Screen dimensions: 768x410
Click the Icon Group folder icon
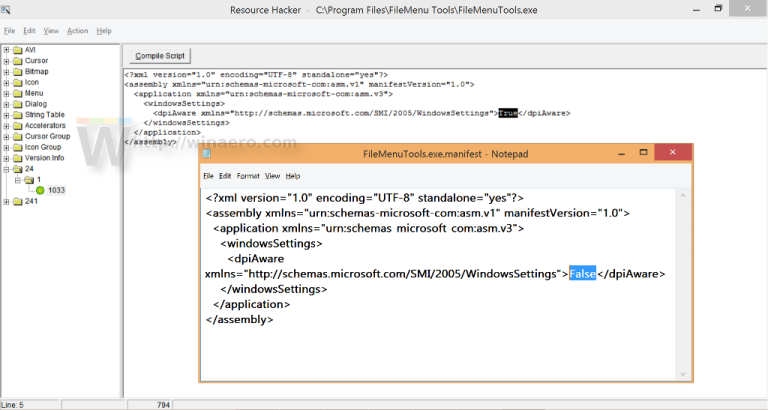point(17,147)
